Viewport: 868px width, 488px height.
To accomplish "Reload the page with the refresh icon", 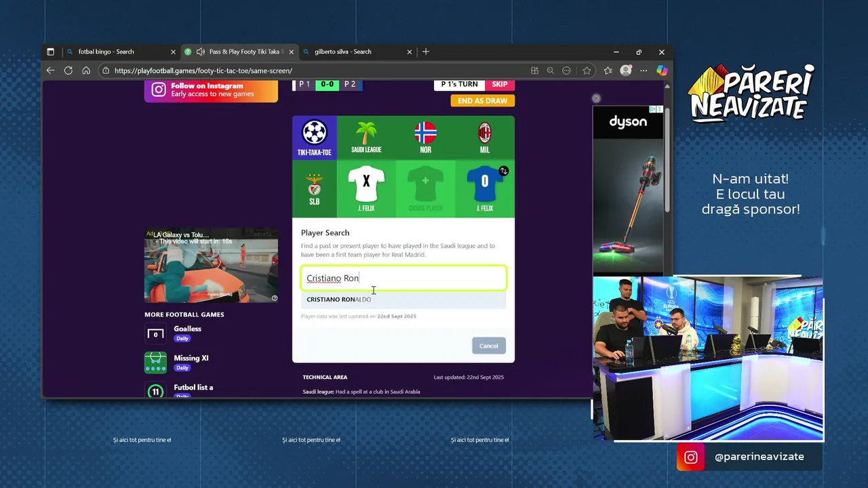I will click(68, 70).
